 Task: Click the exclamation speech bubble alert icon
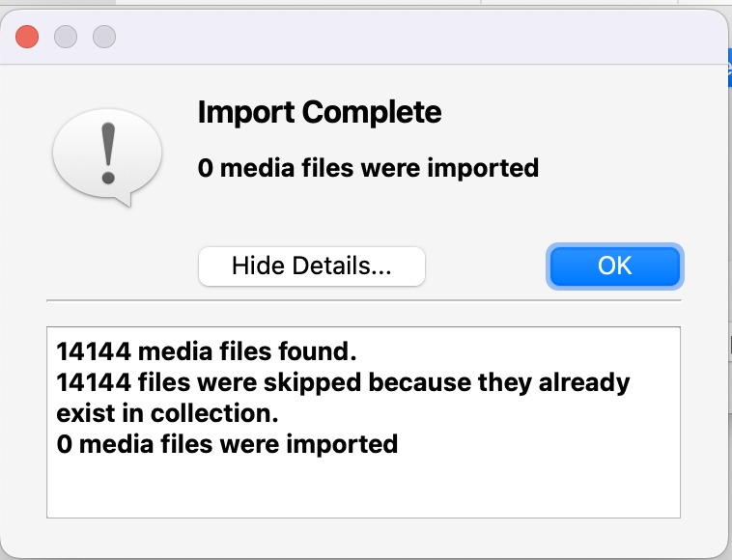click(x=108, y=157)
